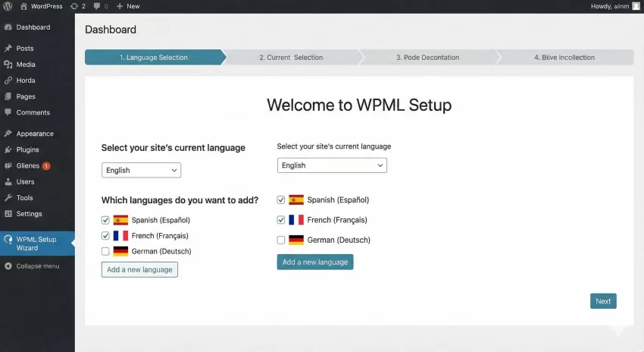Viewport: 644px width, 352px height.
Task: Click the Howdy, ainm account link
Action: pos(610,6)
